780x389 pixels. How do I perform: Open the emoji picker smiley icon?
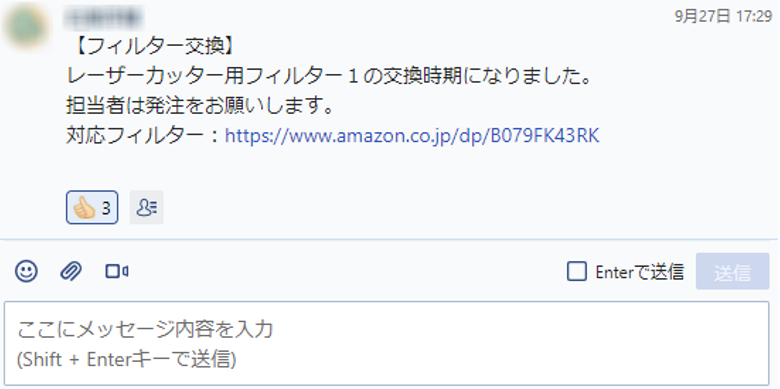pos(26,272)
